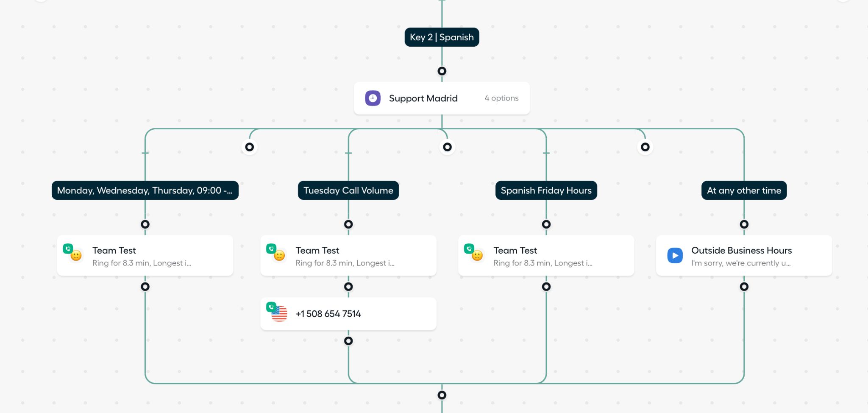868x413 pixels.
Task: Select the At any other time branch label
Action: (744, 190)
